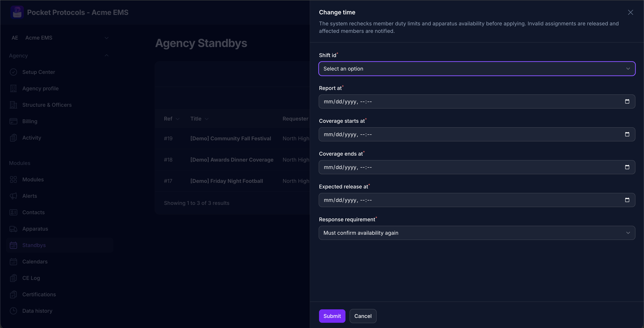Open calendar picker for Coverage starts at
The image size is (644, 328).
click(627, 134)
